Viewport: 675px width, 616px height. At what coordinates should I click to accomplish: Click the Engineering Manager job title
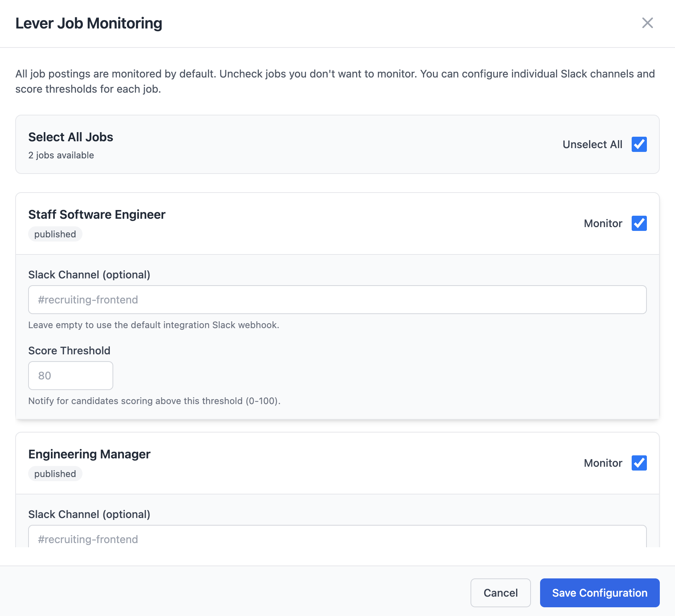click(x=89, y=454)
